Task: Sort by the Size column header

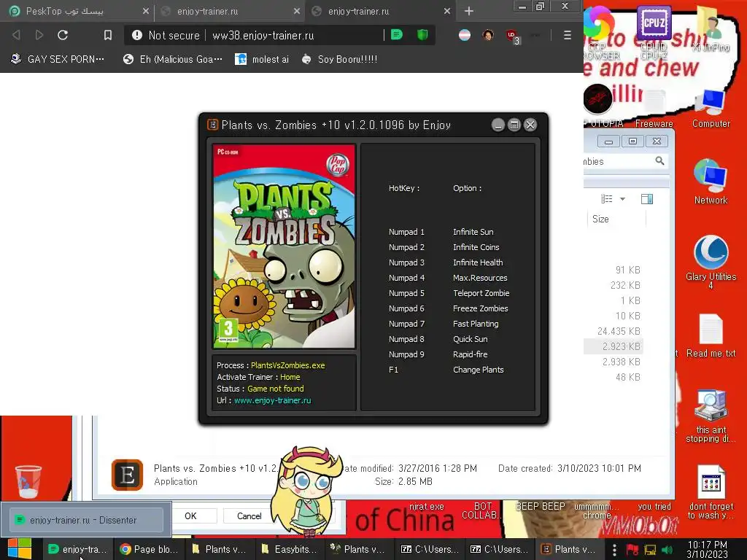Action: click(x=600, y=219)
